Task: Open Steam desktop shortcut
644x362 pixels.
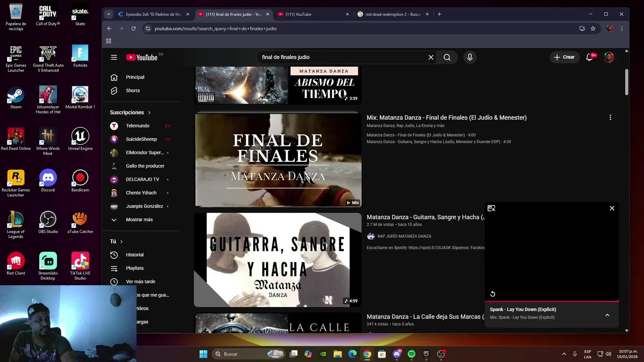Action: click(x=16, y=98)
